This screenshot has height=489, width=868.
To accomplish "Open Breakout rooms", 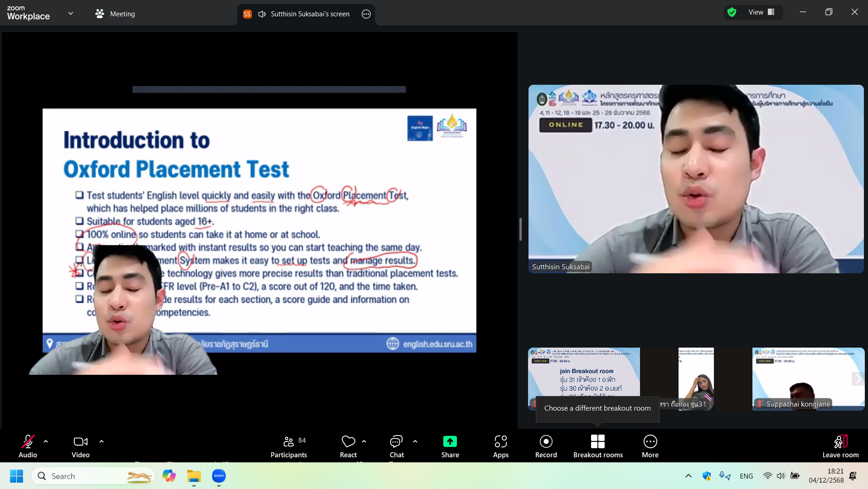I will (597, 446).
